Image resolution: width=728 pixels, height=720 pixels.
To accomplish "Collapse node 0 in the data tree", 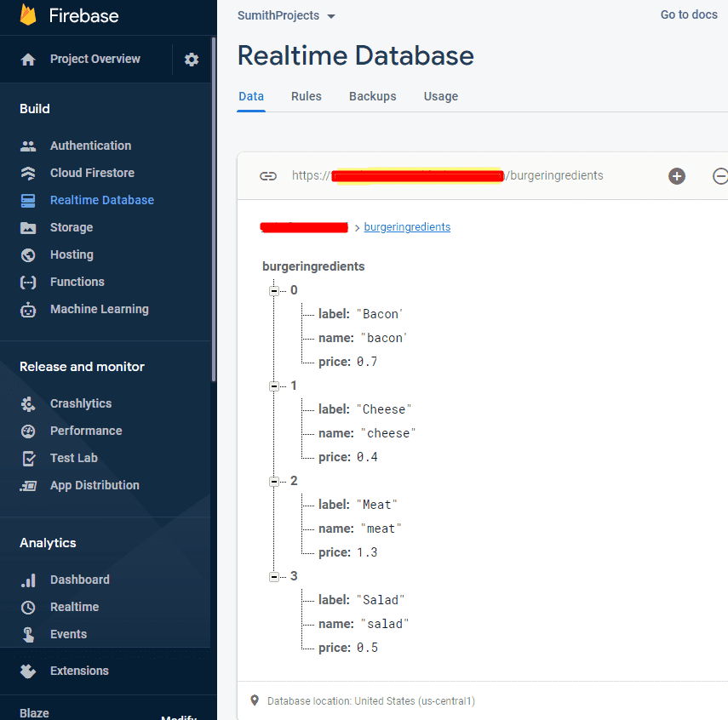I will point(274,291).
